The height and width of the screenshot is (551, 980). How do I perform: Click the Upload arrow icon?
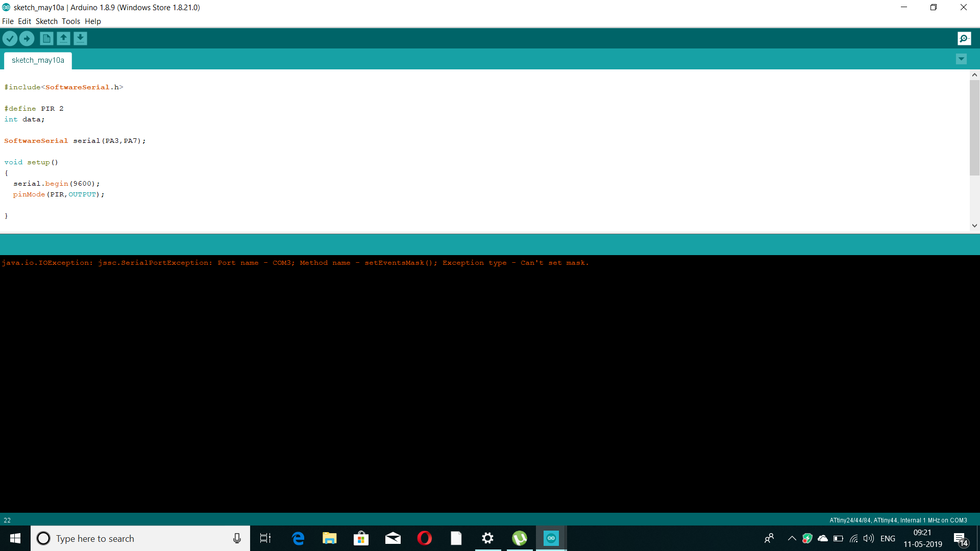tap(27, 38)
